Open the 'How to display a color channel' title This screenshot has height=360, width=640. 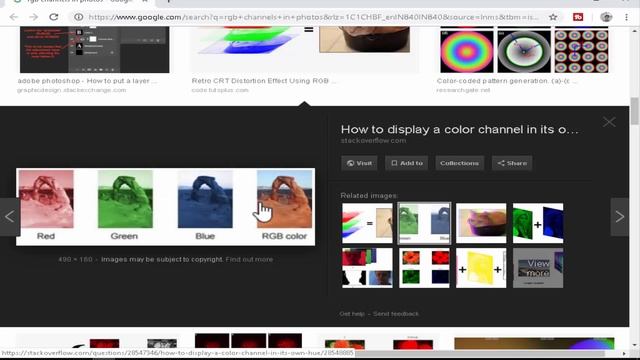(460, 129)
